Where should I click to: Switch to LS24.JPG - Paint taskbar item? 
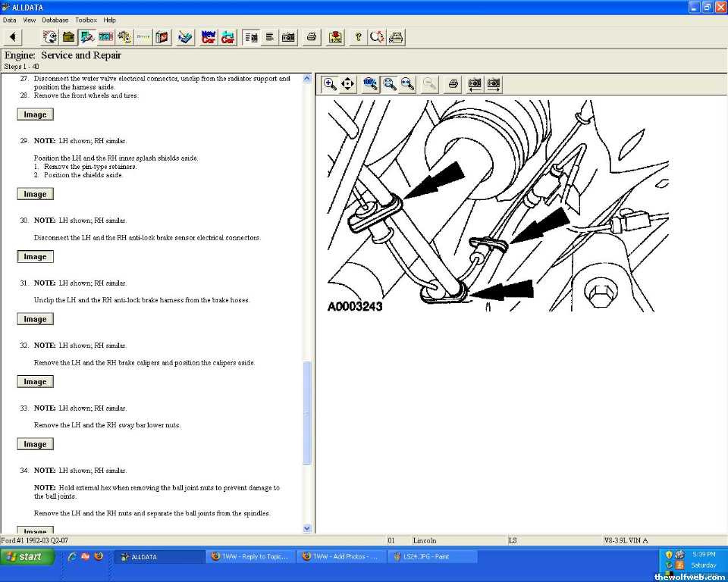coord(432,556)
